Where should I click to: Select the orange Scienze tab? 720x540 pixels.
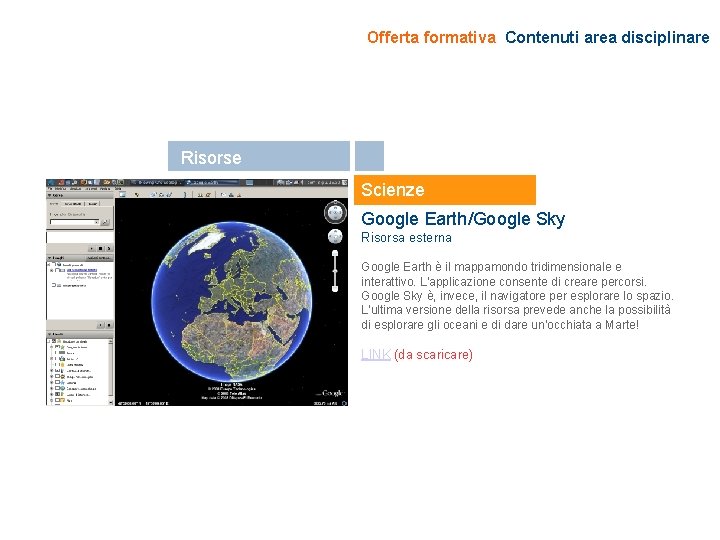(x=444, y=190)
